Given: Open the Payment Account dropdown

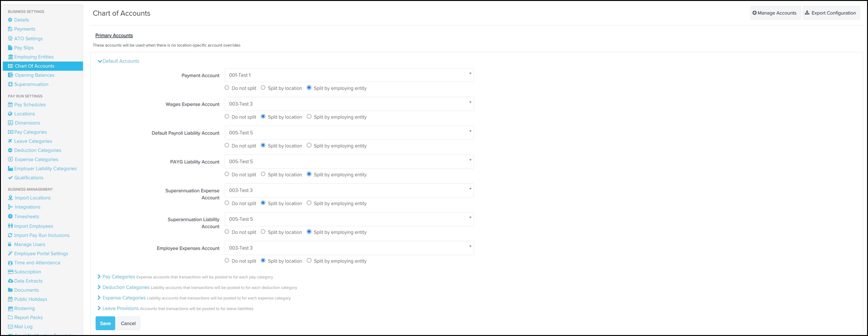Looking at the screenshot, I should coord(349,75).
